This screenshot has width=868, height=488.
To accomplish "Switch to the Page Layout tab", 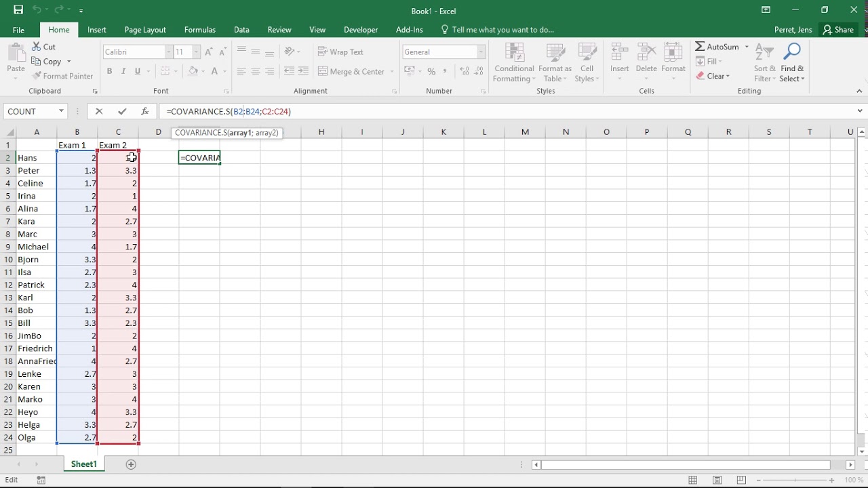I will [x=145, y=30].
